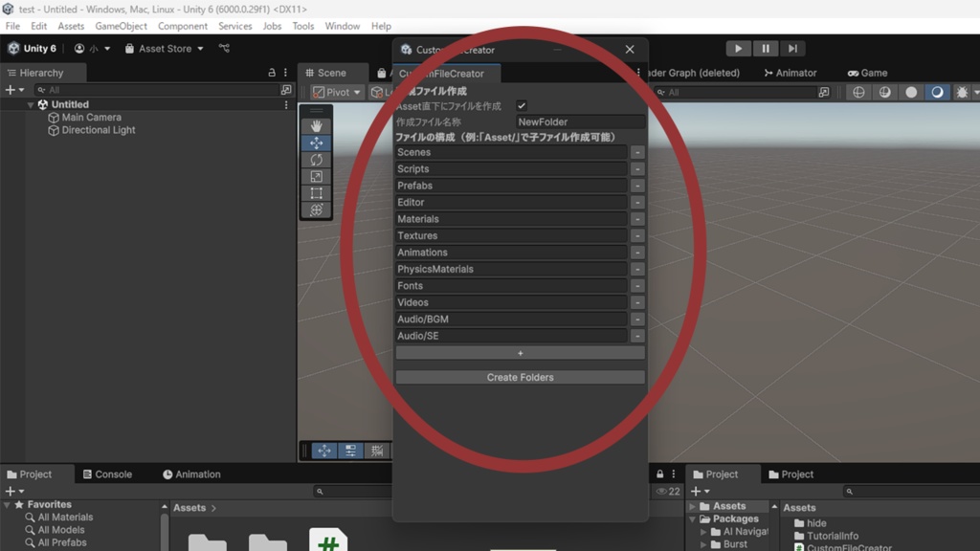Select the Transform tool
This screenshot has width=980, height=551.
tap(316, 209)
